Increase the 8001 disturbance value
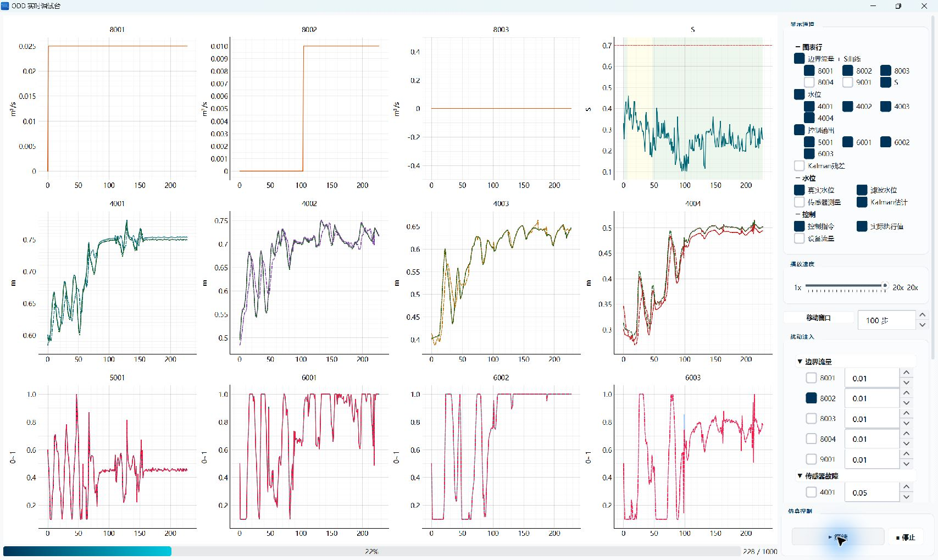This screenshot has height=560, width=938. 907,373
